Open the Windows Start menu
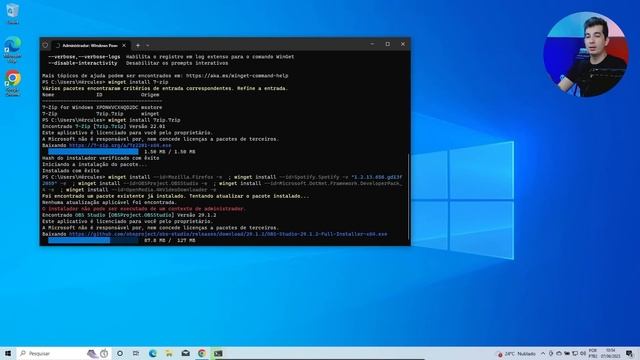The image size is (640, 360). pos(8,353)
